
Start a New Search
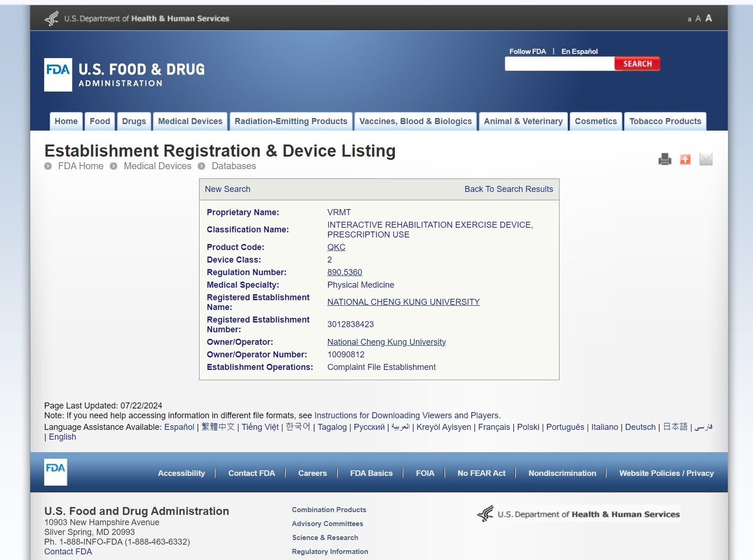coord(227,189)
